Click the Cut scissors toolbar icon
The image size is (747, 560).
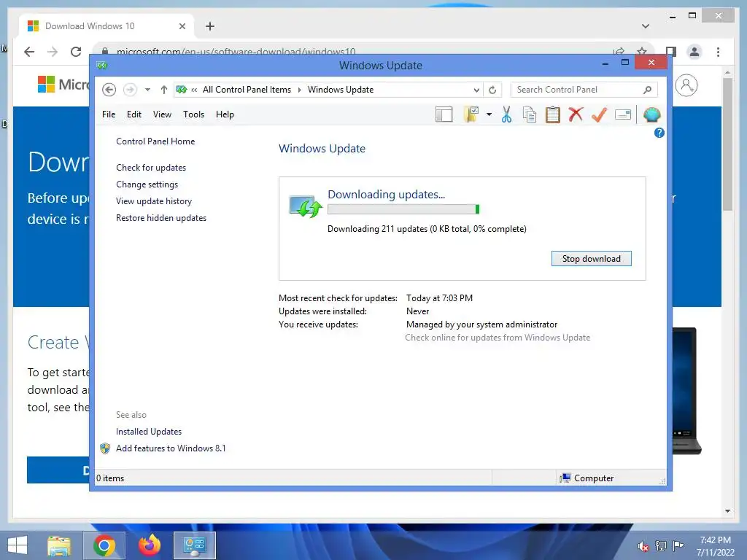pos(506,114)
